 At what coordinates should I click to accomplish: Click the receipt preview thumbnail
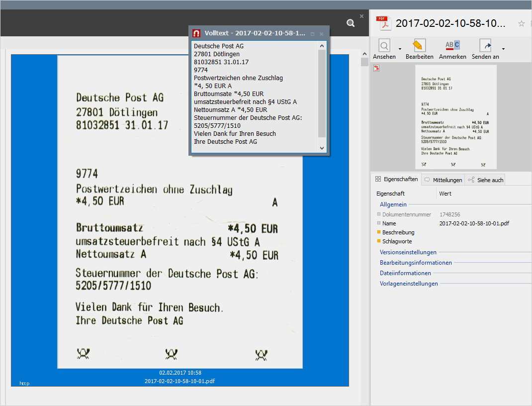pos(455,117)
